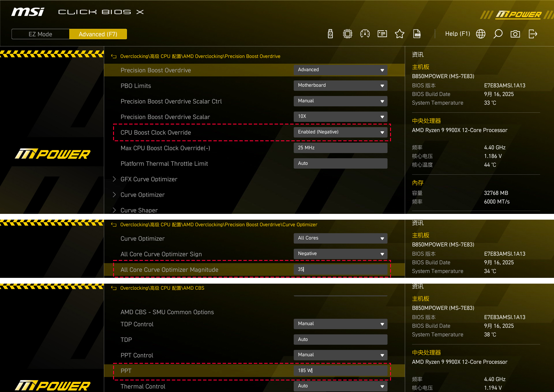554x392 pixels.
Task: Click All Core Curve Optimizer Magnitude field
Action: [340, 269]
